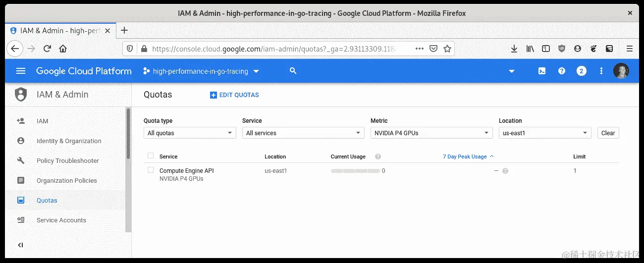Viewport: 644px width, 263px height.
Task: Expand the header dropdown arrow near Cloud Shell
Action: coord(512,71)
